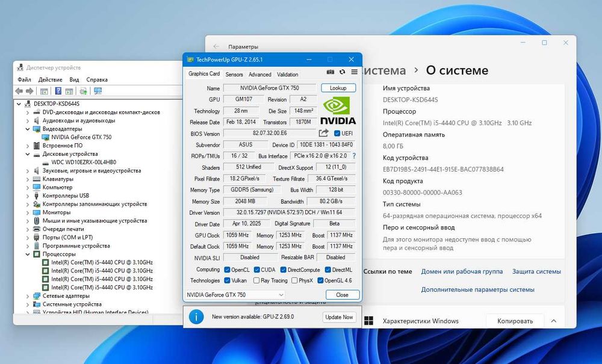Click the Back arrow in Device Manager toolbar

pyautogui.click(x=19, y=91)
